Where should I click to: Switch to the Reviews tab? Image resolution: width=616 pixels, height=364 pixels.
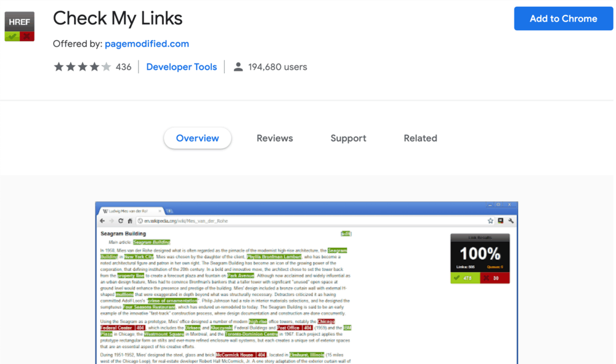[x=275, y=138]
